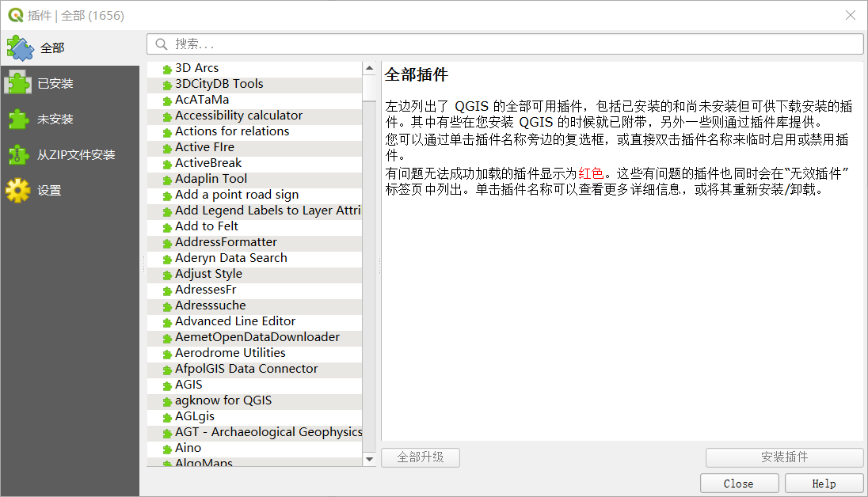Click the icon beside AemetOpenDataDownloader
The width and height of the screenshot is (868, 497).
point(167,338)
